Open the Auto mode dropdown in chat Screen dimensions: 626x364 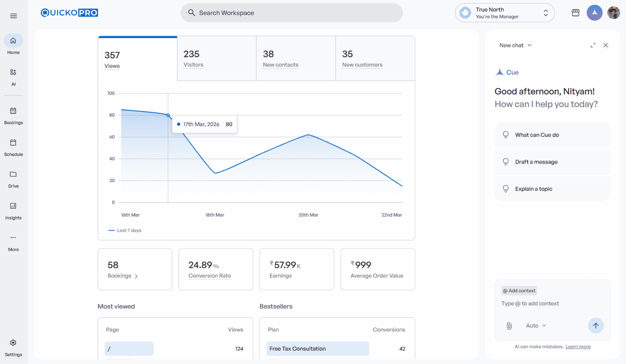535,326
